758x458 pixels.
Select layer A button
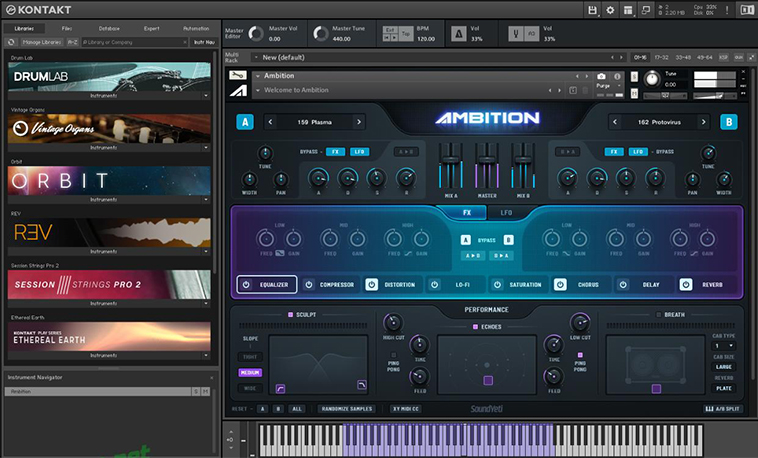(x=245, y=122)
